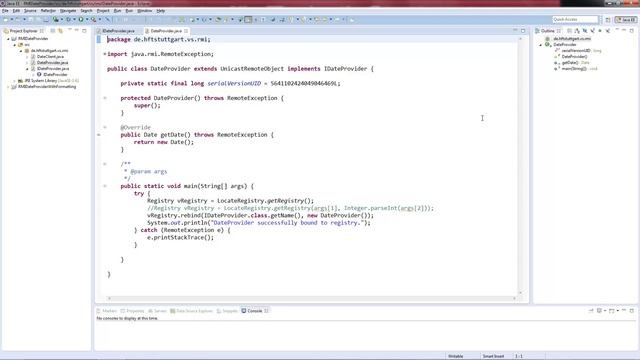
Task: Open the Navigate menu
Action: click(x=68, y=11)
